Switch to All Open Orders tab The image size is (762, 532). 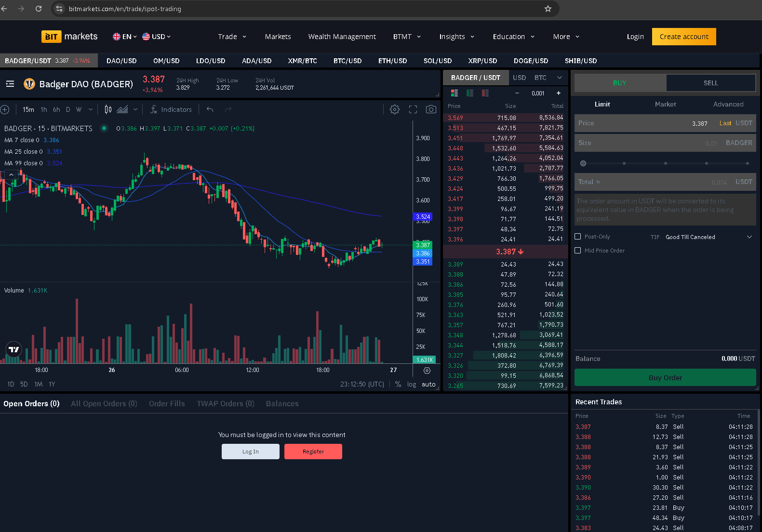point(104,403)
